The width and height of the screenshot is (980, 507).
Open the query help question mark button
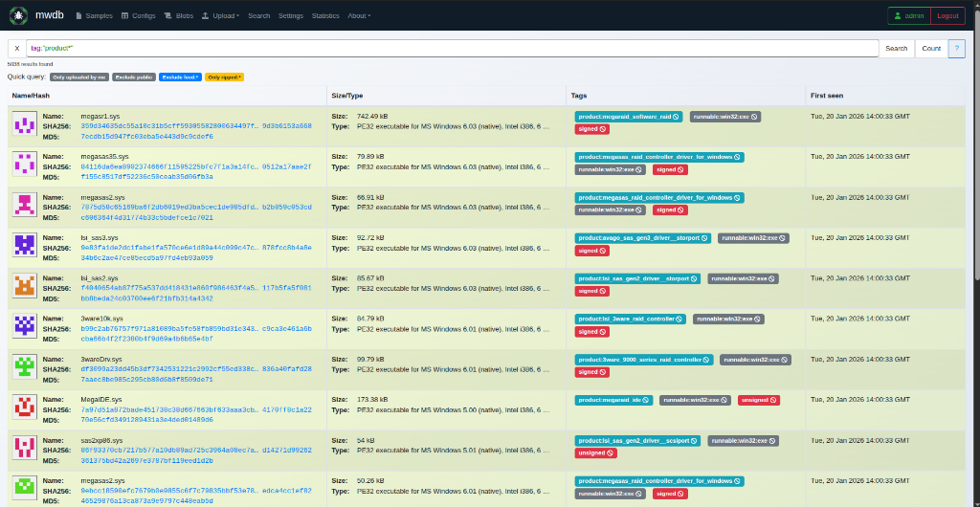(x=956, y=49)
